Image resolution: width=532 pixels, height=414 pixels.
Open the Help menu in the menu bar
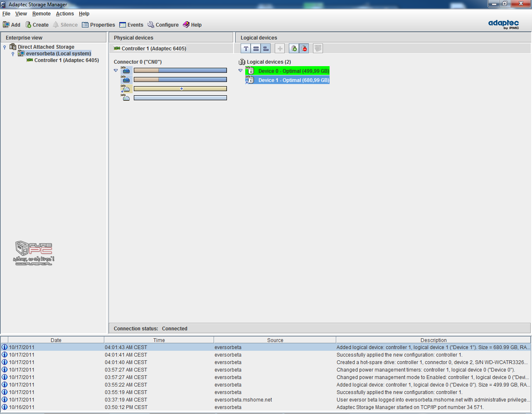point(84,14)
